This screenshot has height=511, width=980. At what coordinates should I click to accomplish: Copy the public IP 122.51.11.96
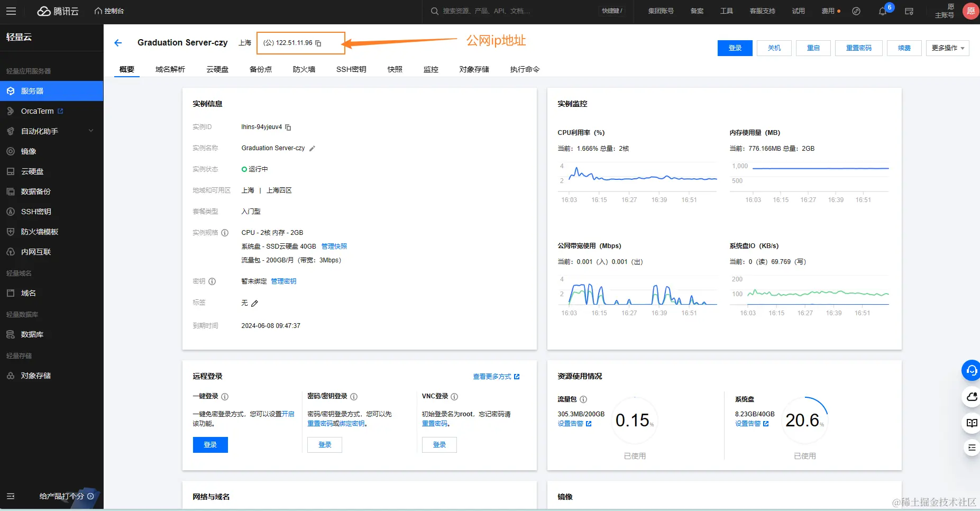point(318,43)
